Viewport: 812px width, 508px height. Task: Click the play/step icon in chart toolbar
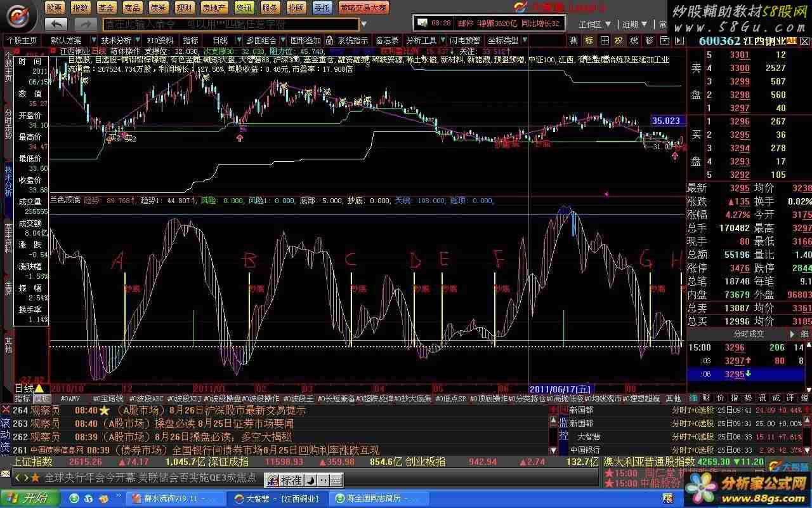coord(678,40)
